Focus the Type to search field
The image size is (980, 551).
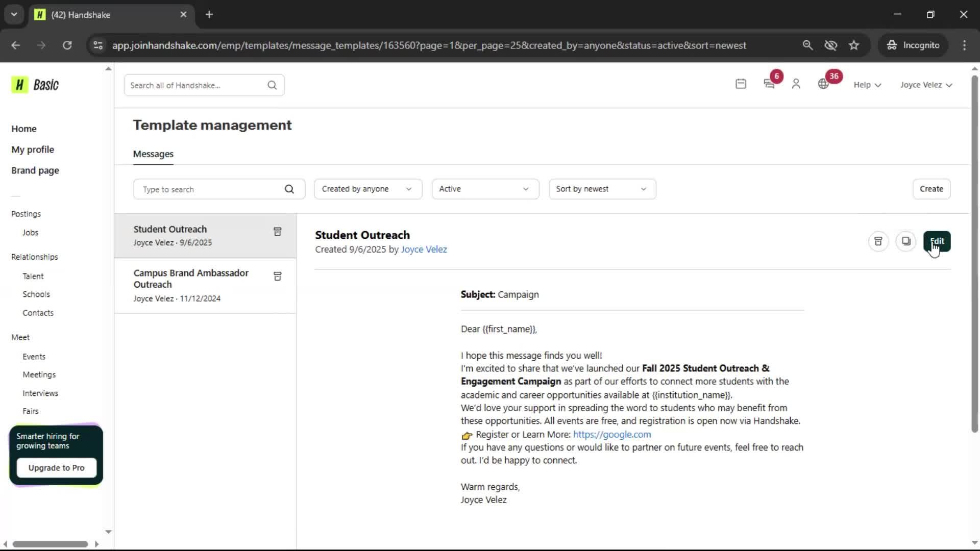[219, 189]
